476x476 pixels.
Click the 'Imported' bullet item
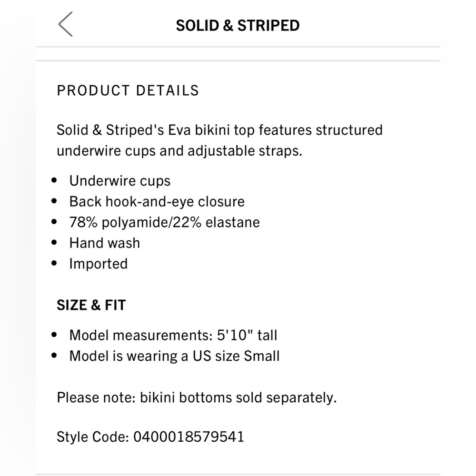click(98, 264)
